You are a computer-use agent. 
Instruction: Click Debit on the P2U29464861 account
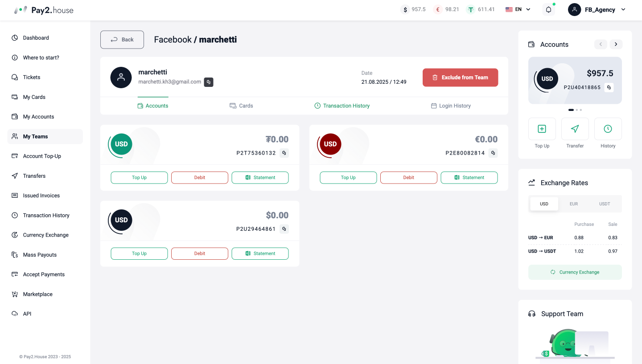(x=200, y=254)
